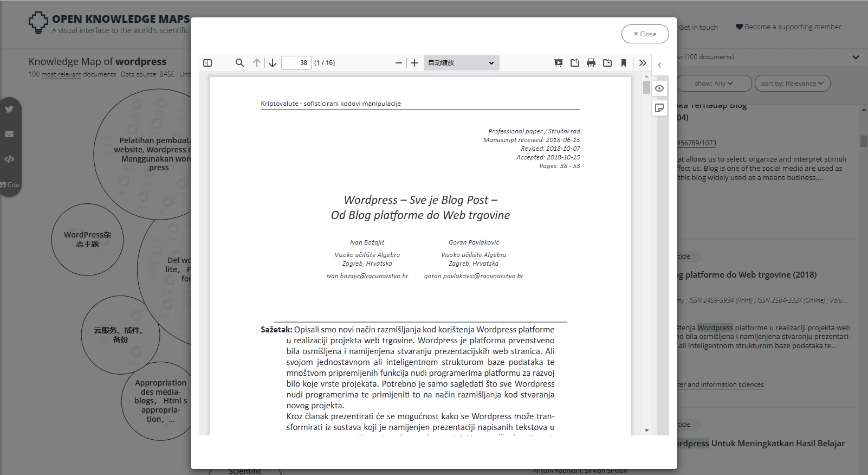Click Become a supporting member link

tap(788, 27)
